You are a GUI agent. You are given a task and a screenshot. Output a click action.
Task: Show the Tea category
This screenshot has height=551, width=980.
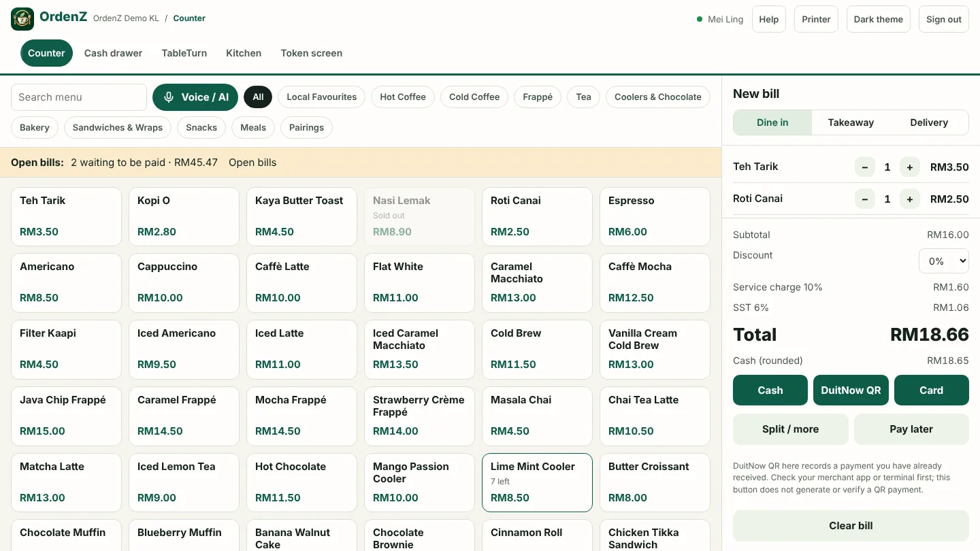click(583, 97)
